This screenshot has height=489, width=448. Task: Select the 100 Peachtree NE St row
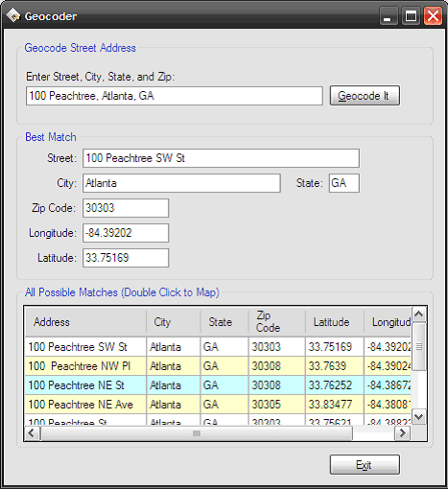(218, 385)
